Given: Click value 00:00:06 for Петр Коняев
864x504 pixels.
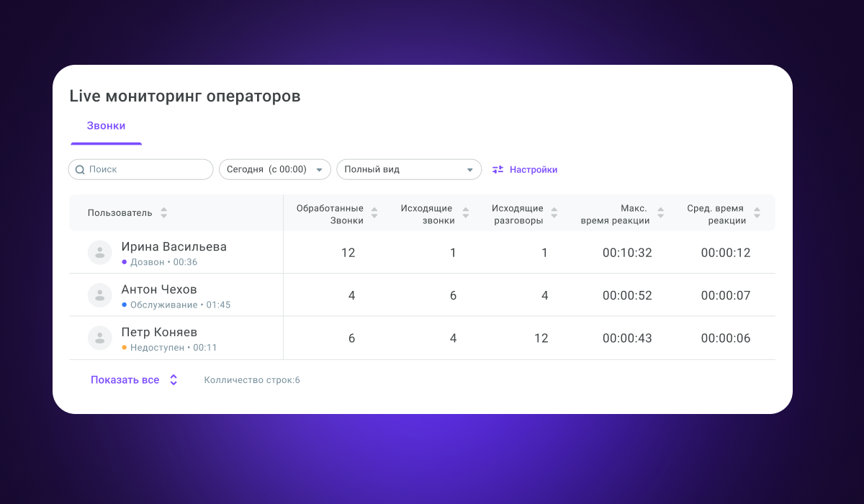Looking at the screenshot, I should pyautogui.click(x=726, y=338).
